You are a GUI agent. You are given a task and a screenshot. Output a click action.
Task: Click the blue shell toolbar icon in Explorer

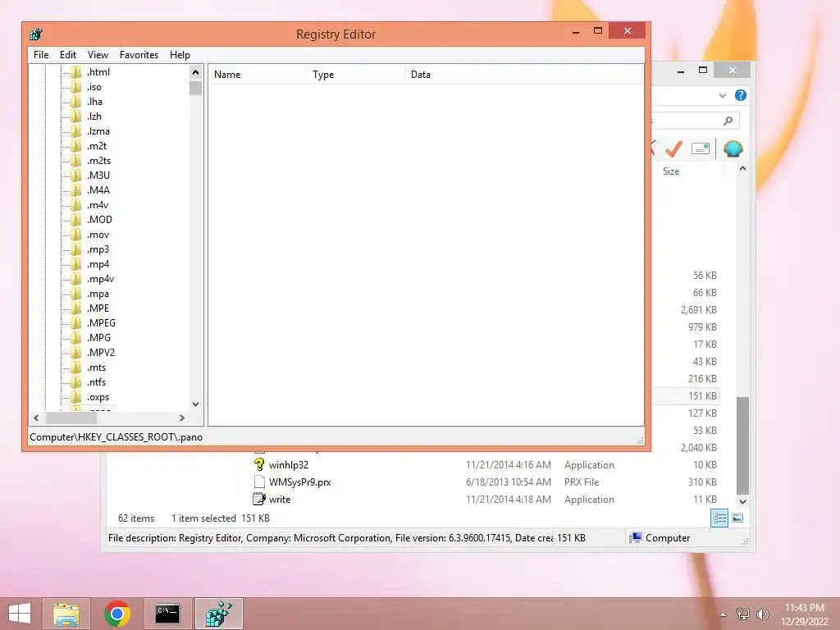733,148
